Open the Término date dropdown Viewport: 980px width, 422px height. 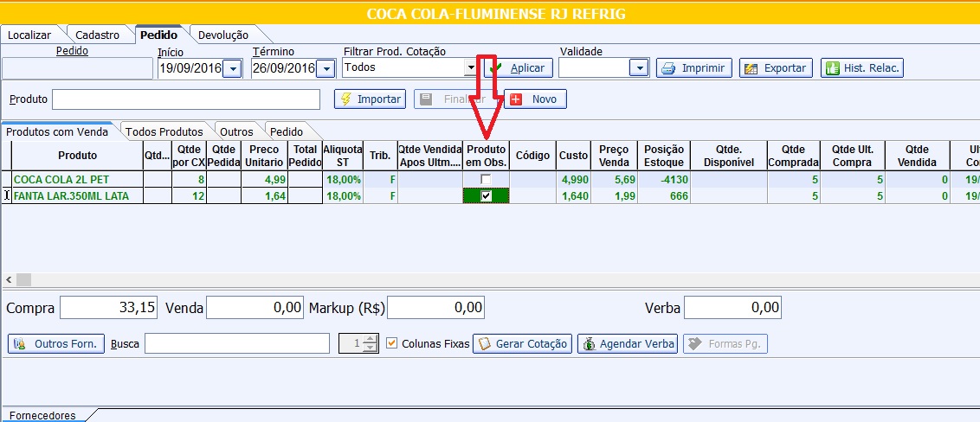pos(326,68)
